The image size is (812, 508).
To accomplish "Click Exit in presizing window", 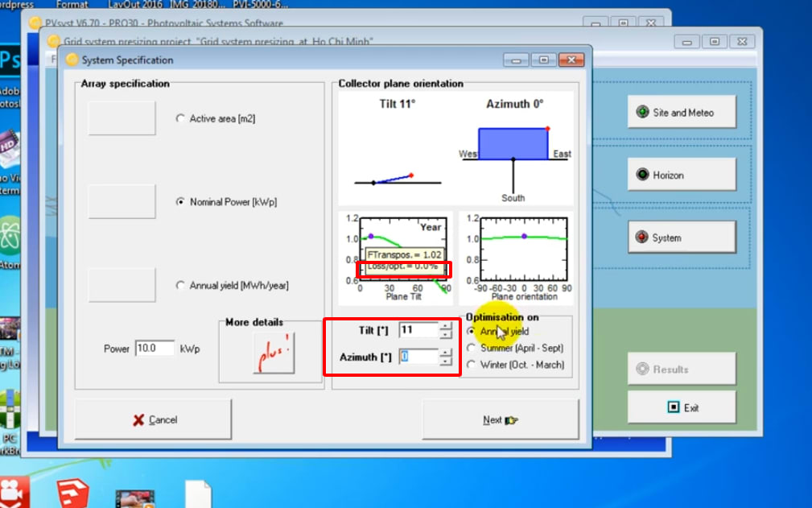I will [682, 407].
